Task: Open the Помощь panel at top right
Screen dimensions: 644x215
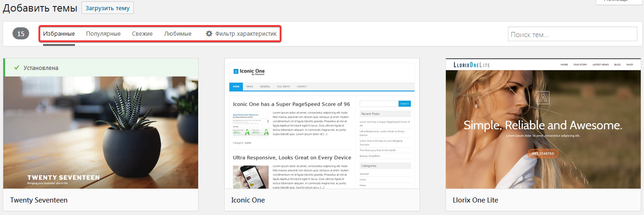Action: tap(618, 1)
